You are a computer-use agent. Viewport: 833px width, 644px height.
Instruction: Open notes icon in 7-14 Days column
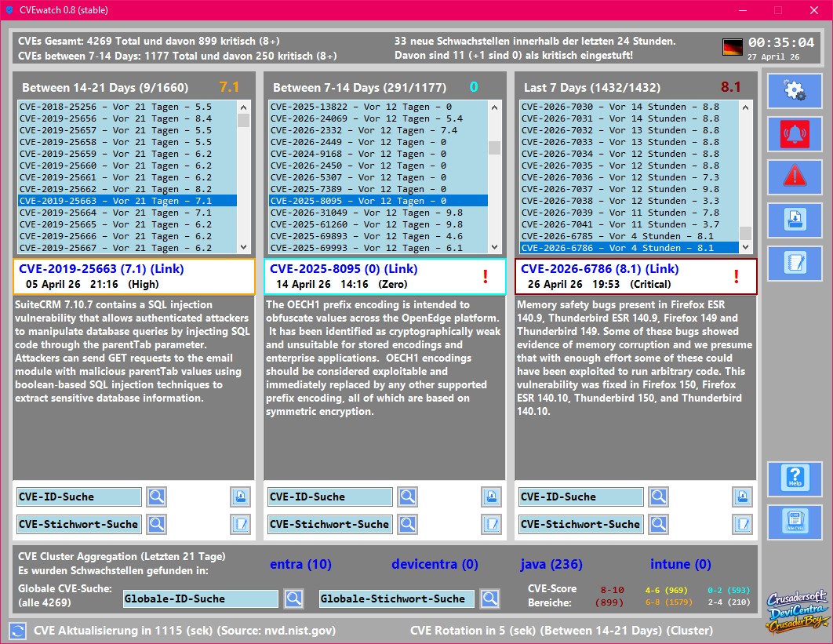click(491, 524)
